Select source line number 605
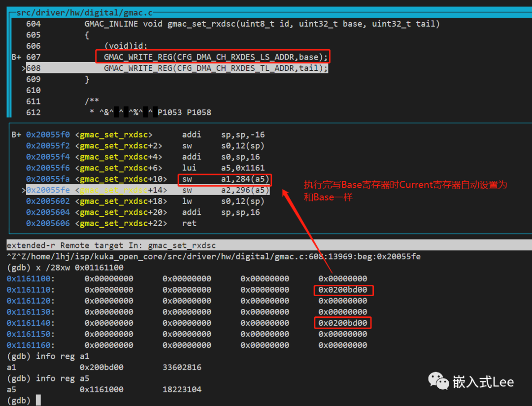Image resolution: width=532 pixels, height=406 pixels. 33,35
